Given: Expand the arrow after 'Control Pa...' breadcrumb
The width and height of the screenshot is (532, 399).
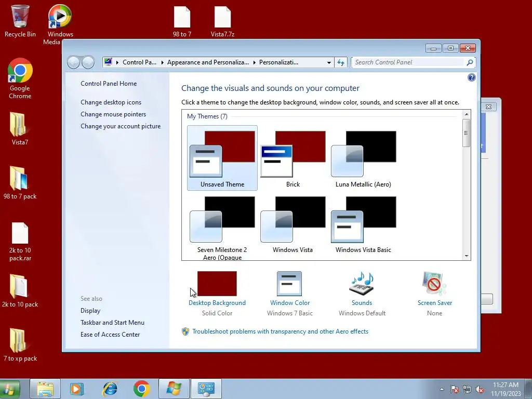Looking at the screenshot, I should tap(162, 62).
